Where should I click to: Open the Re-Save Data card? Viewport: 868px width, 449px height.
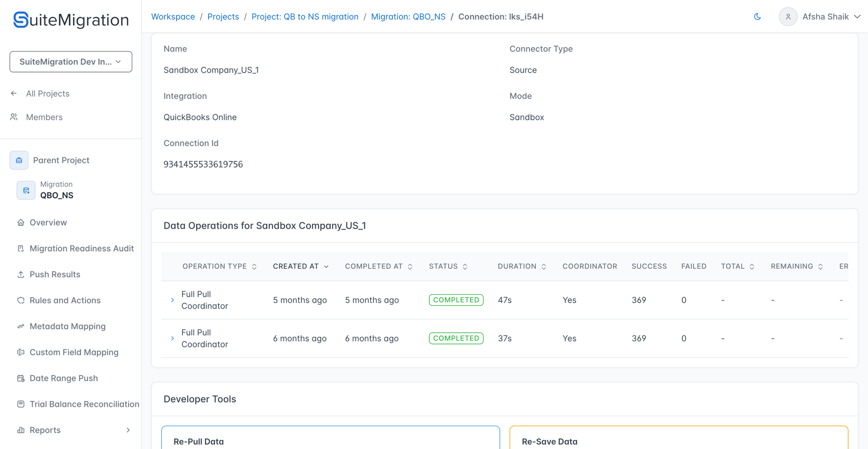click(x=679, y=437)
